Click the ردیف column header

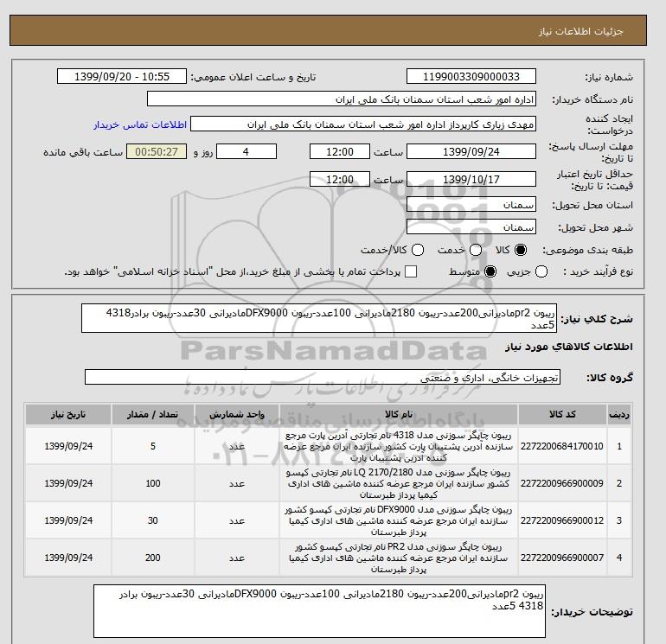(619, 414)
